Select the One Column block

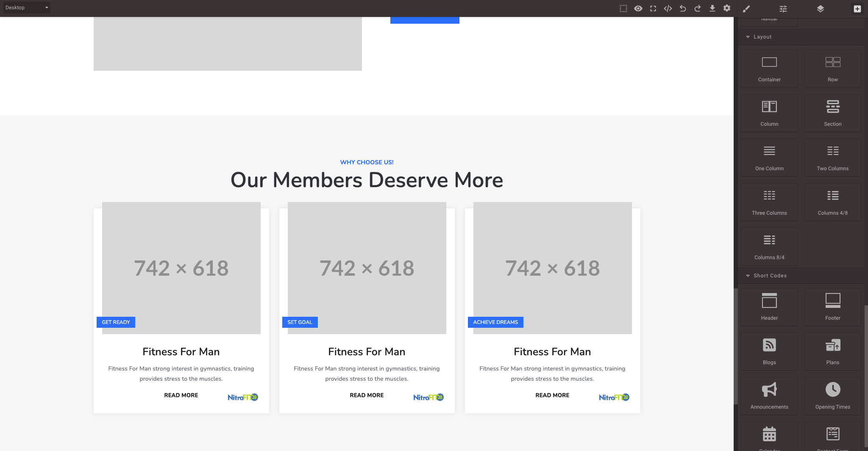click(769, 158)
